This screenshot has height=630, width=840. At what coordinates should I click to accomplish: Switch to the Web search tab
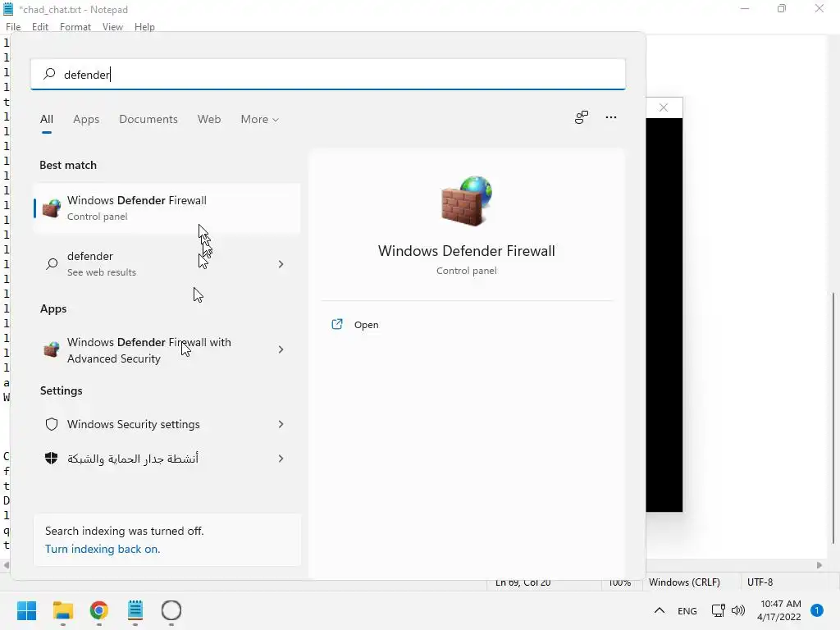pos(209,120)
